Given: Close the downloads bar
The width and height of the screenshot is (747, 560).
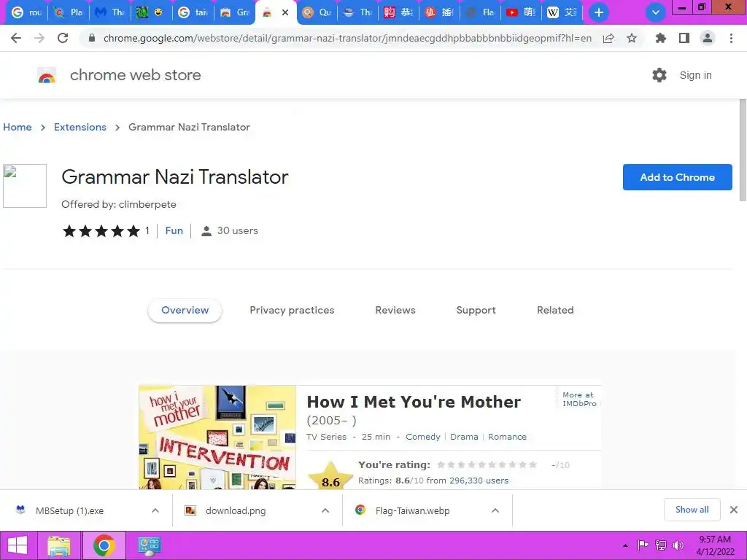Looking at the screenshot, I should click(734, 510).
